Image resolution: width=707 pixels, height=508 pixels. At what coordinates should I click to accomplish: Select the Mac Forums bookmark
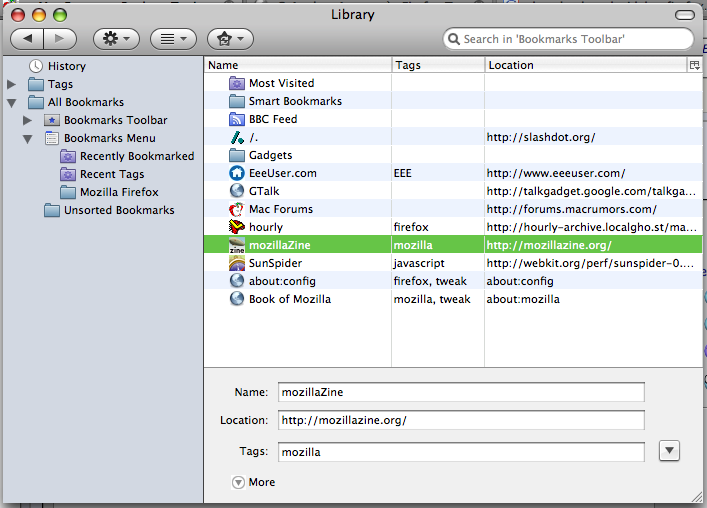click(x=453, y=209)
